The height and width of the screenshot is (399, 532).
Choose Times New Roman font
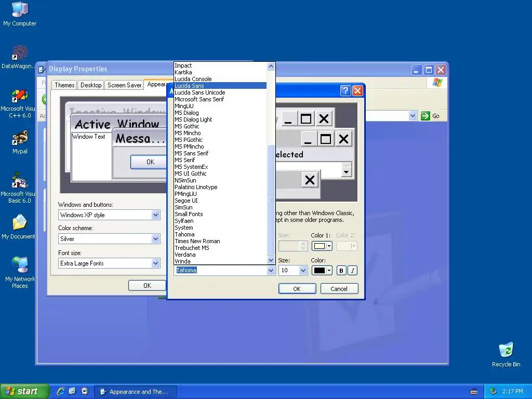(x=220, y=241)
